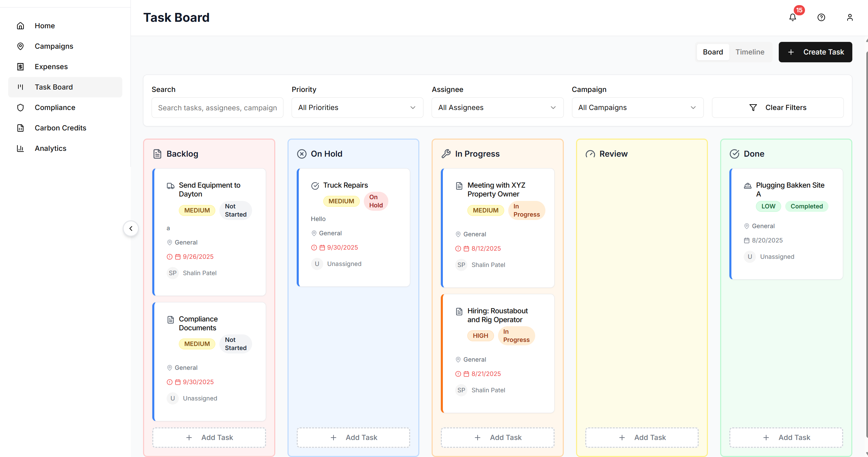Expand the All Priorities dropdown

point(357,108)
